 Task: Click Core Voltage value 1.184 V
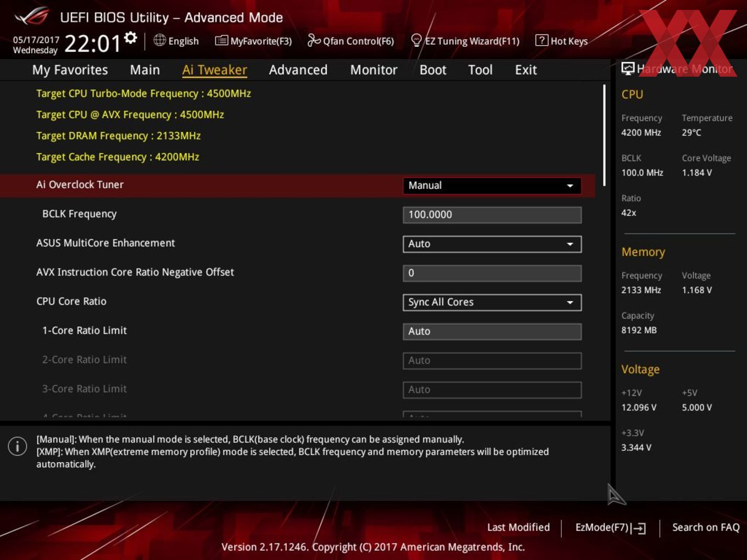point(696,172)
